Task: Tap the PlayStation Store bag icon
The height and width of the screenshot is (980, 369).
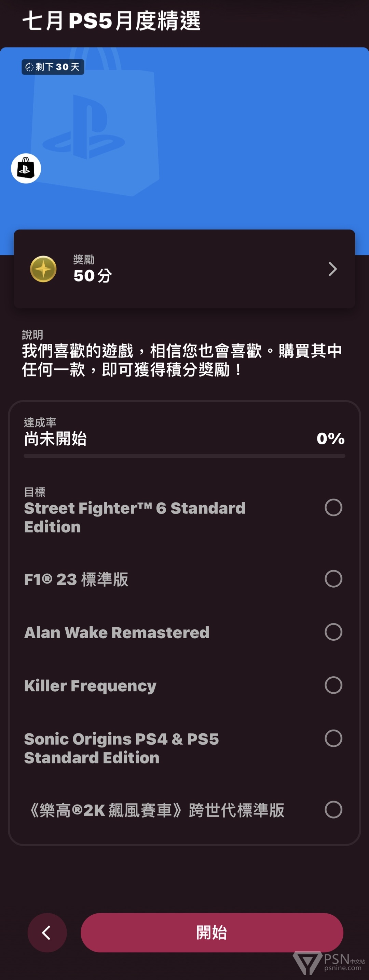Action: (x=26, y=168)
